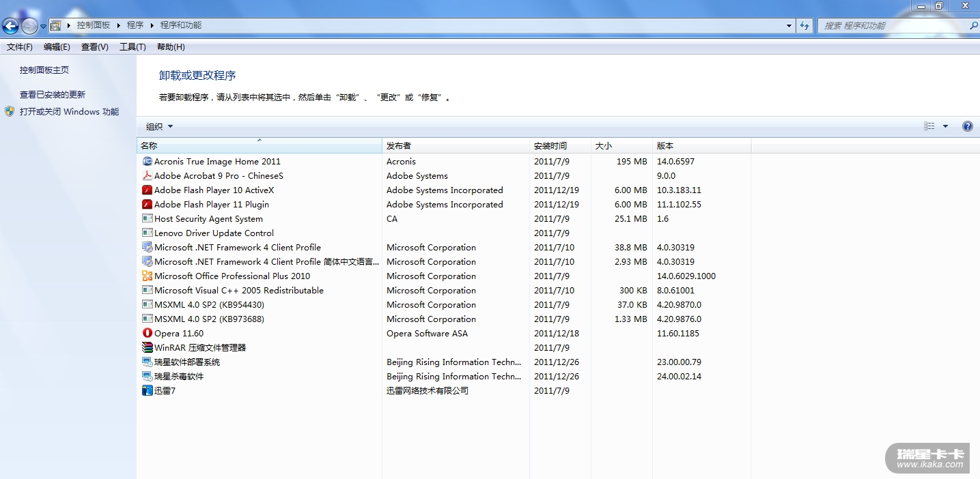Click Opera Software ASA publisher cell
Screen dimensions: 980x479
point(427,334)
